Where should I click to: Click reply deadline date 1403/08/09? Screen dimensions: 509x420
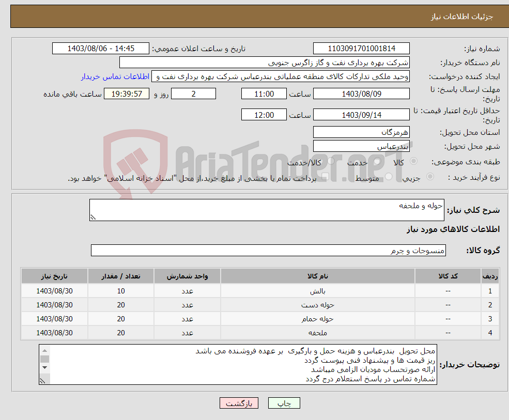[361, 94]
